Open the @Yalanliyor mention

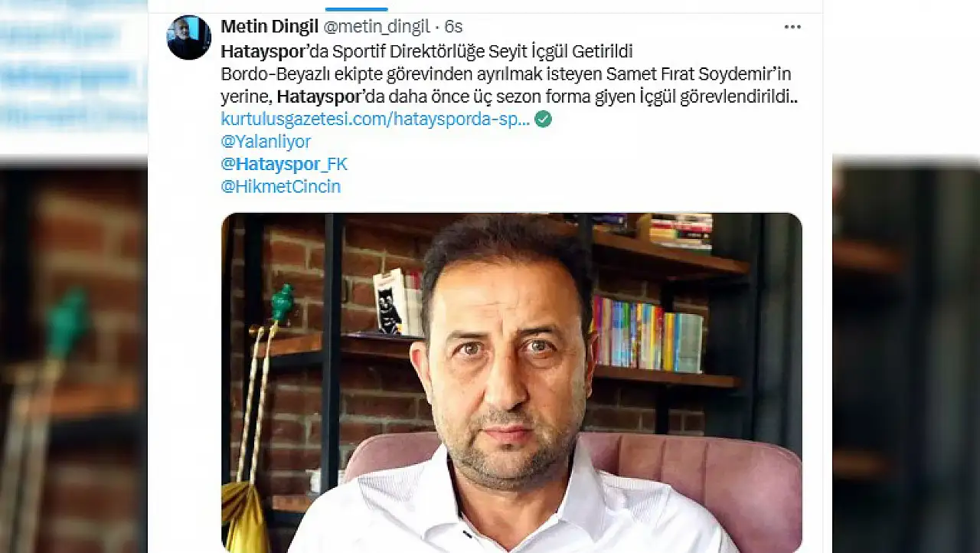point(266,141)
